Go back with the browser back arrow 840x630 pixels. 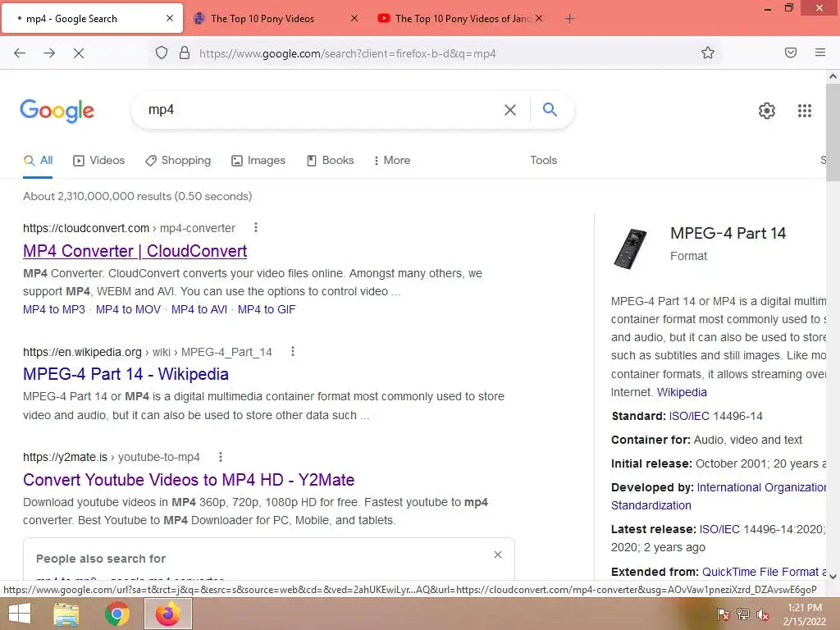pyautogui.click(x=20, y=53)
